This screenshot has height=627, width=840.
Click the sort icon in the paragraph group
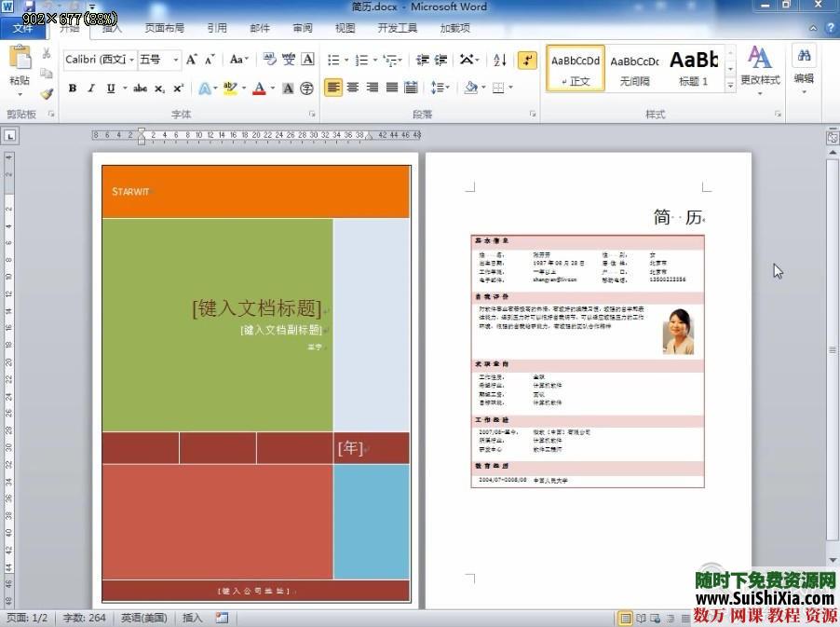coord(499,60)
